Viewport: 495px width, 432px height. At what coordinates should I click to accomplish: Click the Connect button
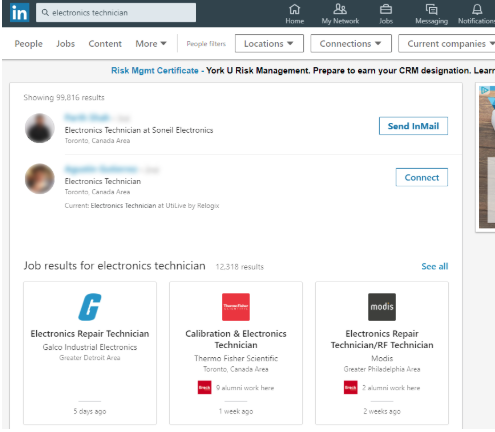422,177
